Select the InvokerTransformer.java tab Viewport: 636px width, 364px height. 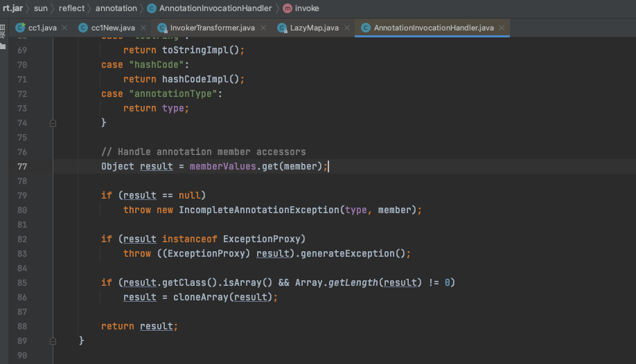(x=212, y=28)
